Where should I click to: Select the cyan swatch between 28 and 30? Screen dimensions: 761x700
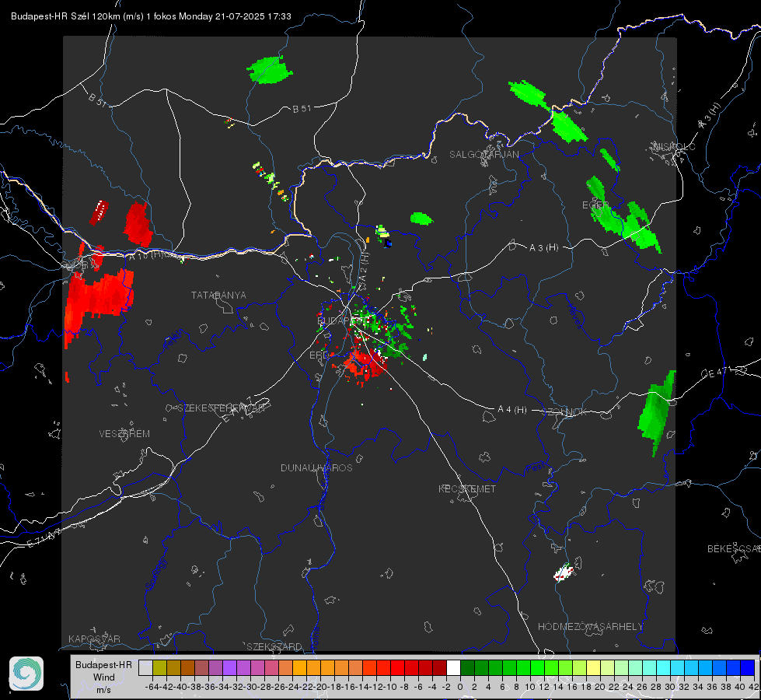click(663, 667)
